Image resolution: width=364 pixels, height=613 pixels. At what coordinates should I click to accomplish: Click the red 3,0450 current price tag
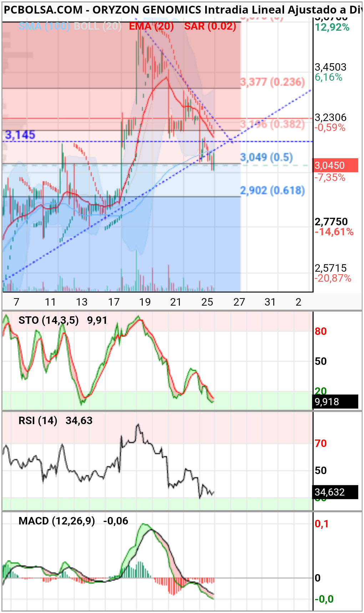(x=335, y=165)
